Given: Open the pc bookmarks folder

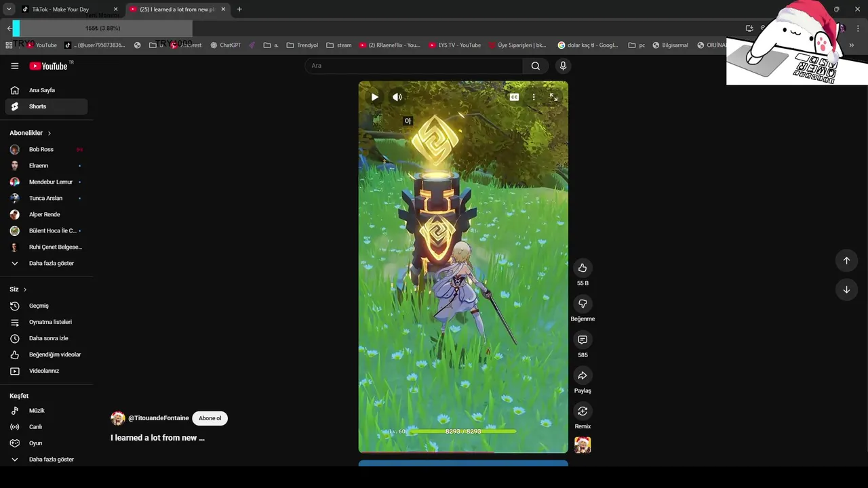Looking at the screenshot, I should click(637, 45).
